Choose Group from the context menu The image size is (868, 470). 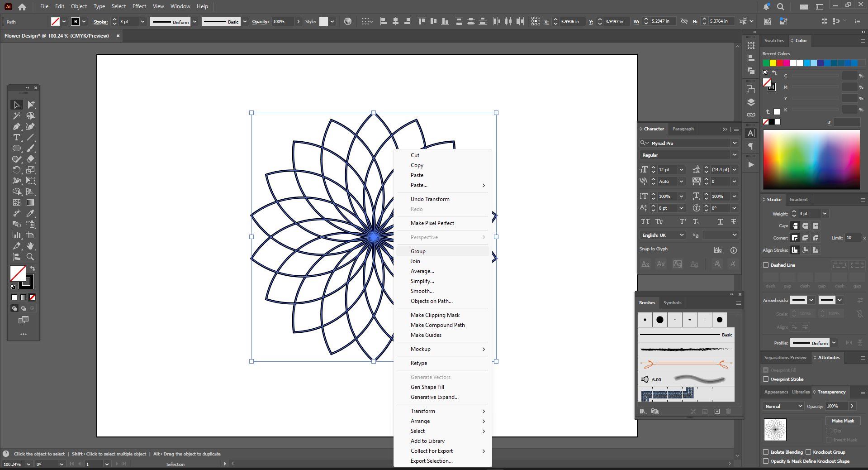(418, 251)
